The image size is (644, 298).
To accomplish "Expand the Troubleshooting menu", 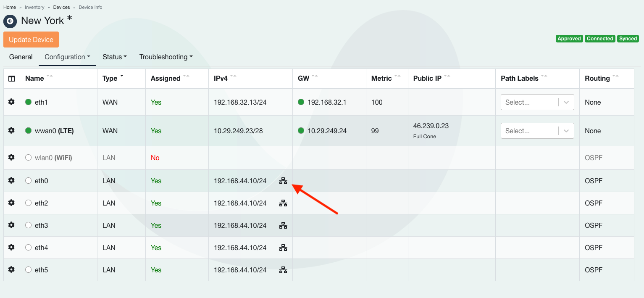I will (x=166, y=57).
